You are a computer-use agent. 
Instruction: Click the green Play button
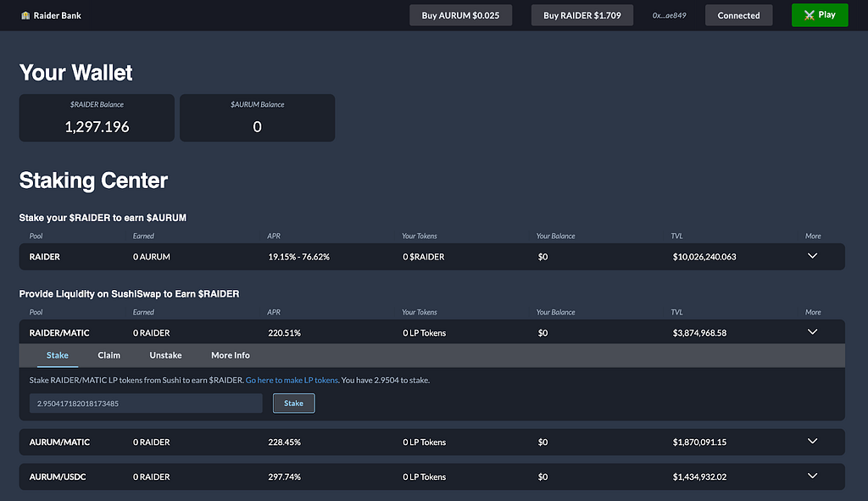[x=820, y=15]
